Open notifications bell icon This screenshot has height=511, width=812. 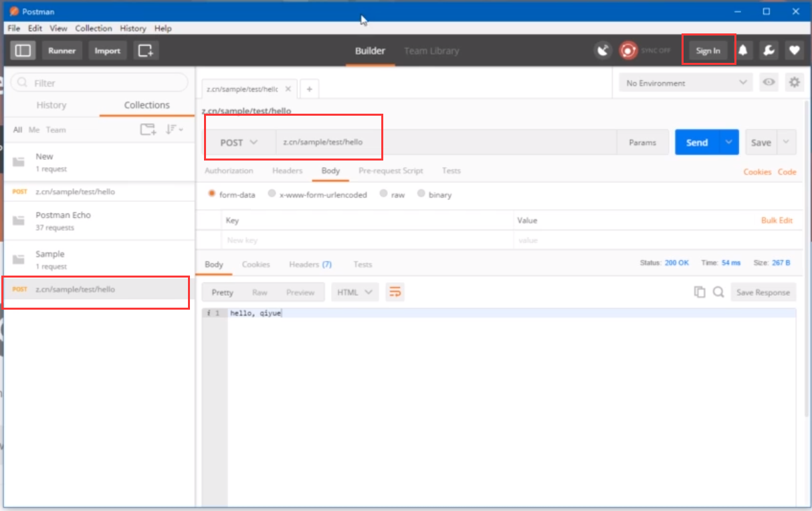pos(743,50)
